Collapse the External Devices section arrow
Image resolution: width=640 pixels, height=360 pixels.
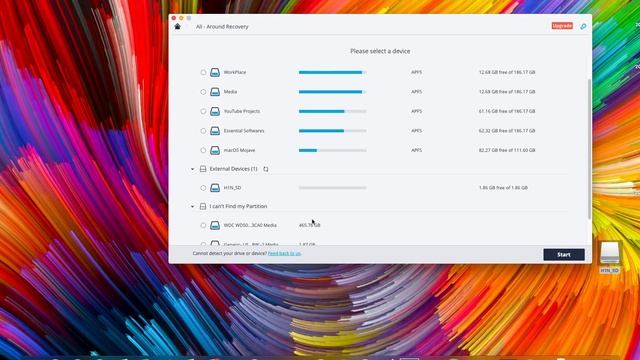[192, 169]
